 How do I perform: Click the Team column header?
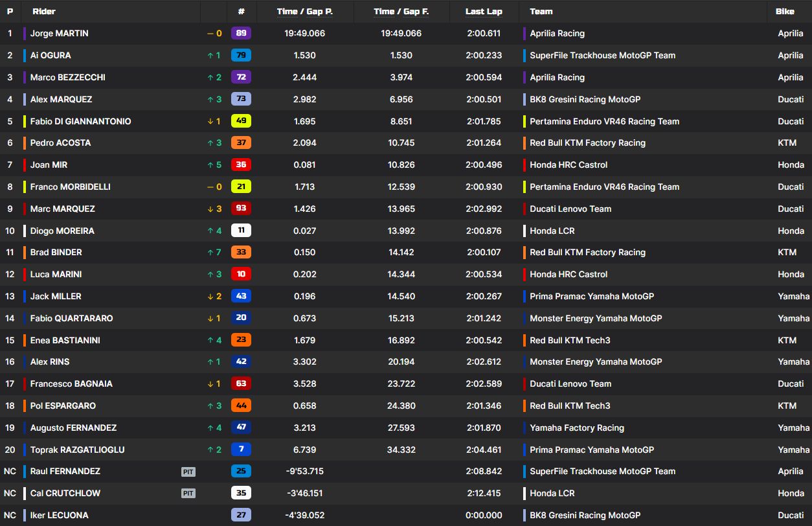tap(541, 11)
